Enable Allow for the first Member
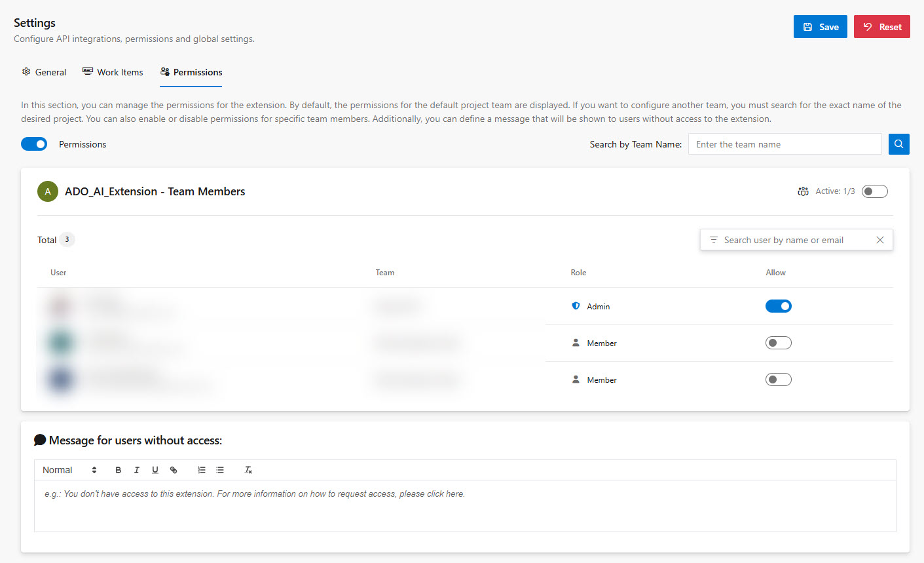The image size is (924, 563). [x=779, y=342]
